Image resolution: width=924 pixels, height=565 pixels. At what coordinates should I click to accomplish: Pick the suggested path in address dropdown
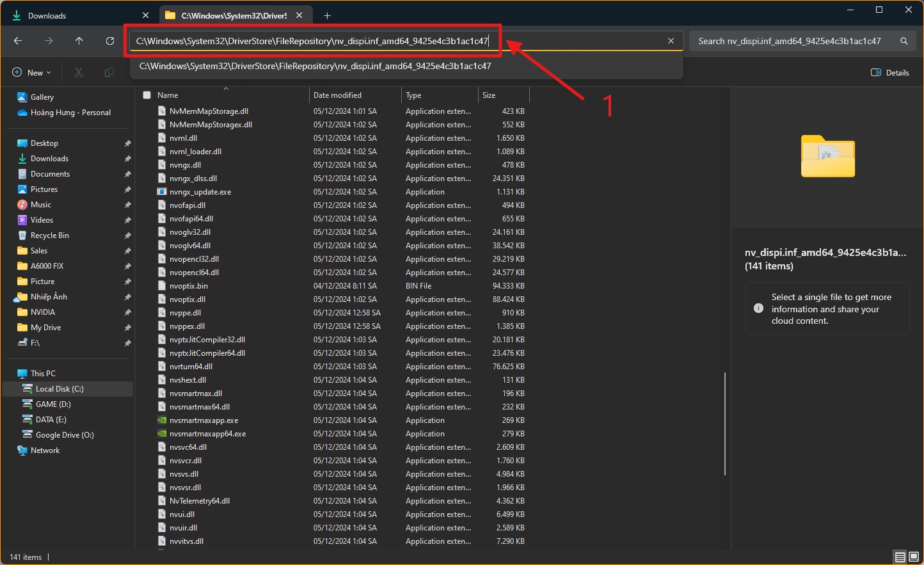406,66
